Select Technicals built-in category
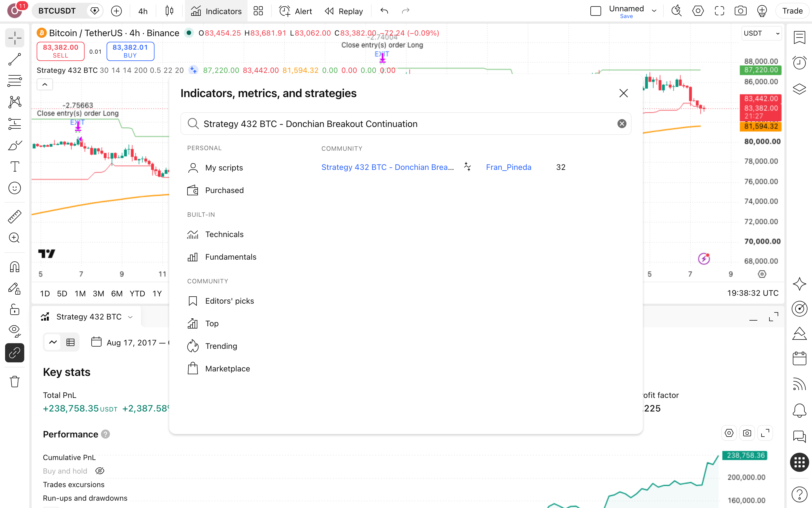This screenshot has height=508, width=812. (x=215, y=235)
